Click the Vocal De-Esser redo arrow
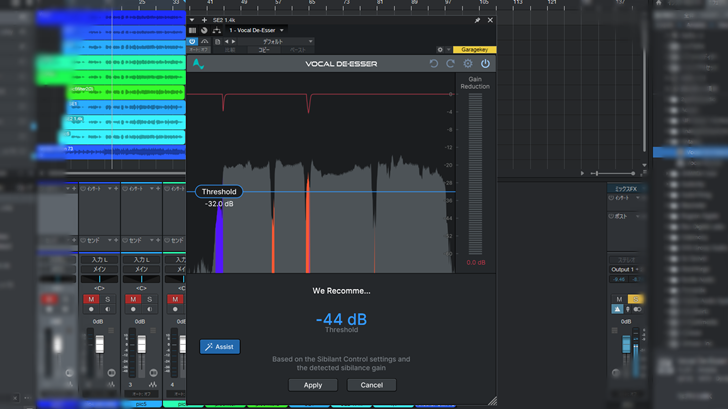This screenshot has width=728, height=409. [450, 64]
